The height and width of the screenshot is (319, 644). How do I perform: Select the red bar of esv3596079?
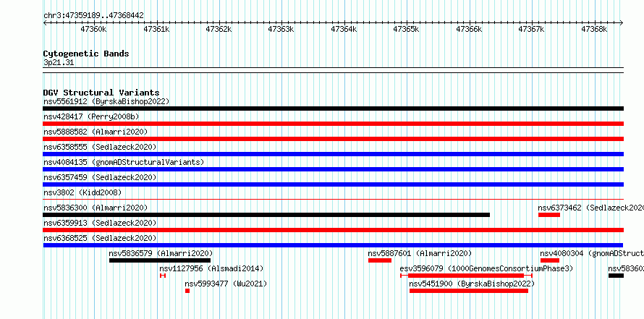point(466,276)
